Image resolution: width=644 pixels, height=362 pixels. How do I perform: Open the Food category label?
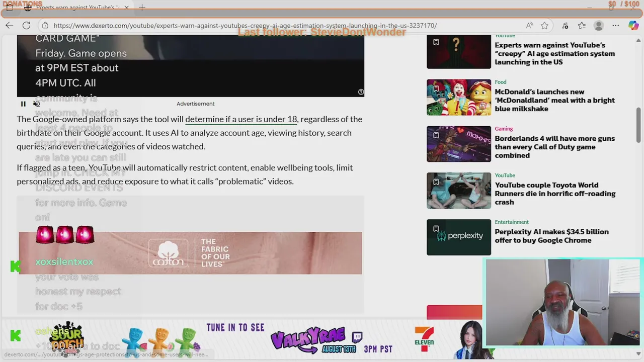[x=500, y=82]
